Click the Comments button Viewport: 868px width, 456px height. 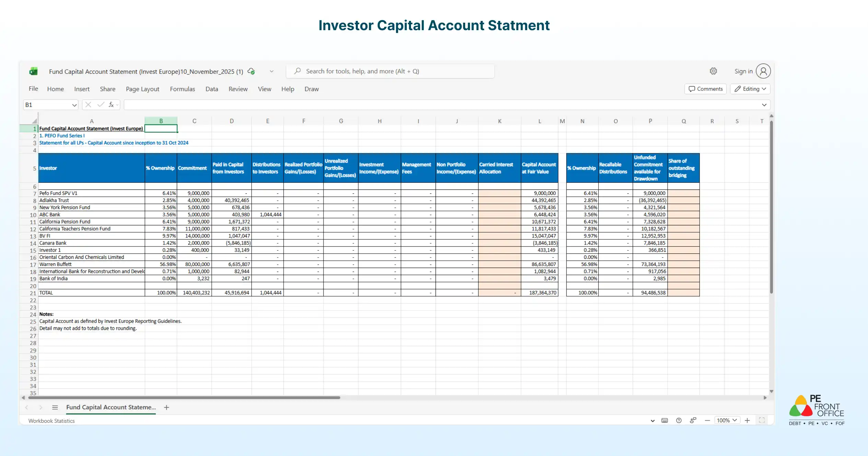(706, 89)
